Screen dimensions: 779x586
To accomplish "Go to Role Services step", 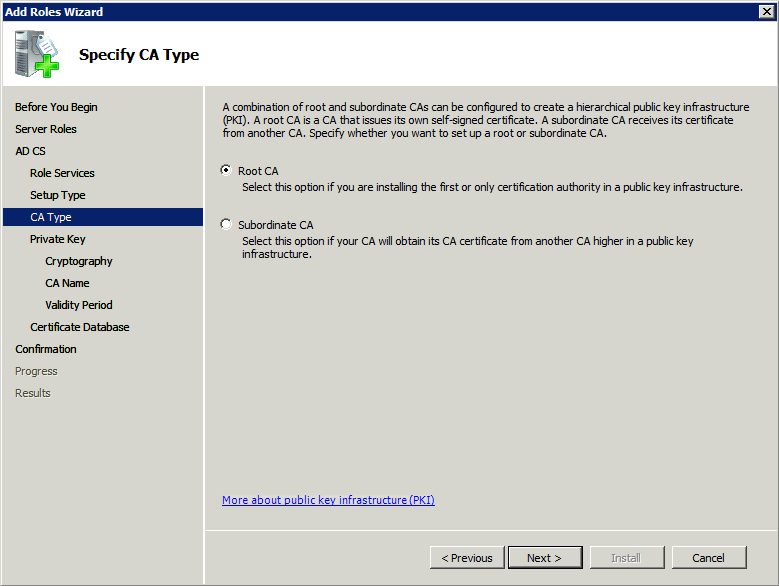I will (62, 173).
